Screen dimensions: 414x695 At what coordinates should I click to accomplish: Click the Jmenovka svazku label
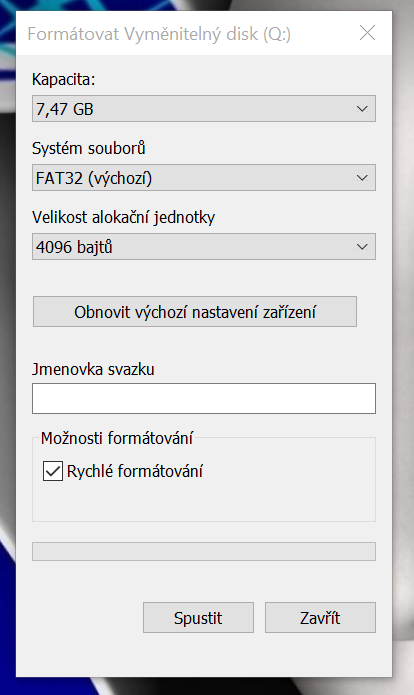click(93, 369)
